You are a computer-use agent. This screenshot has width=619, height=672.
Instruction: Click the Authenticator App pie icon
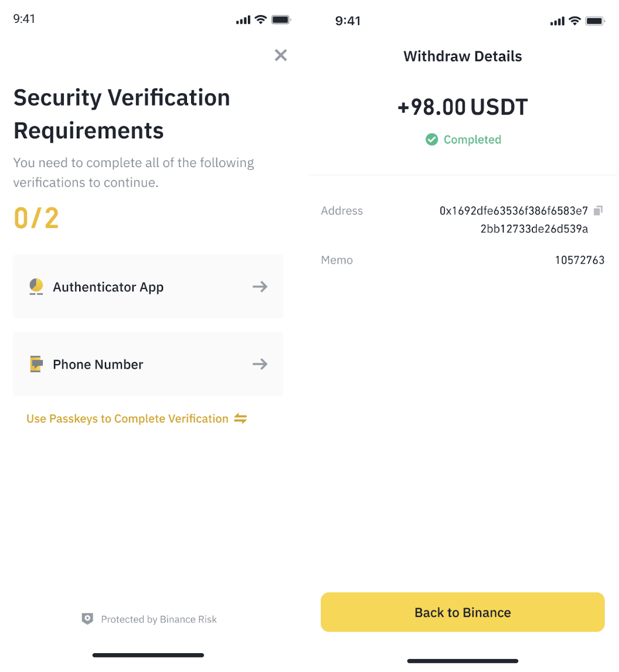pos(36,287)
